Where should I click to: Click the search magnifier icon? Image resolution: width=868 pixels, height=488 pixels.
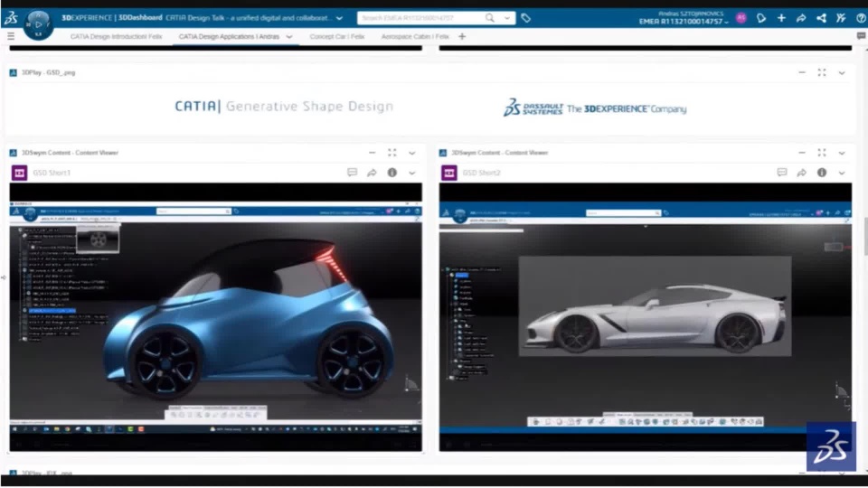pyautogui.click(x=489, y=18)
